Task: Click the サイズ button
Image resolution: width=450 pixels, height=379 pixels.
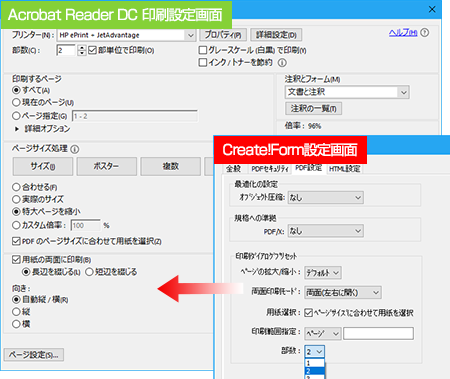Action: pyautogui.click(x=43, y=166)
